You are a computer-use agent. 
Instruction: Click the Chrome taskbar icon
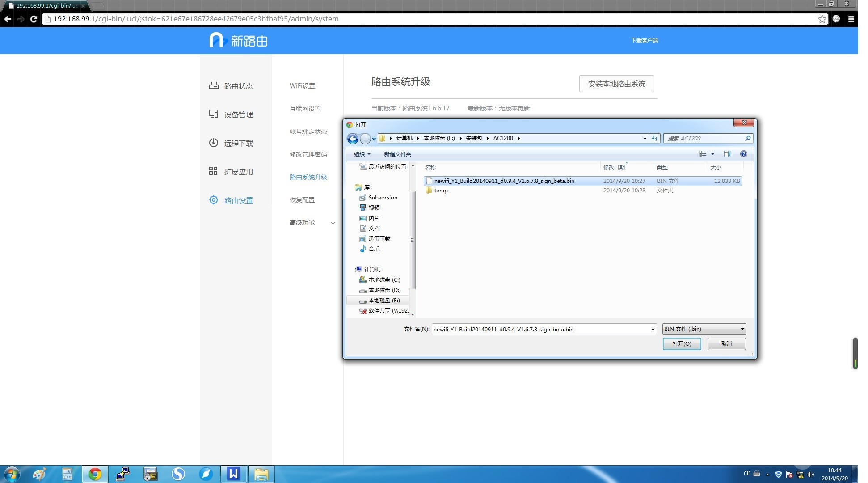[95, 474]
